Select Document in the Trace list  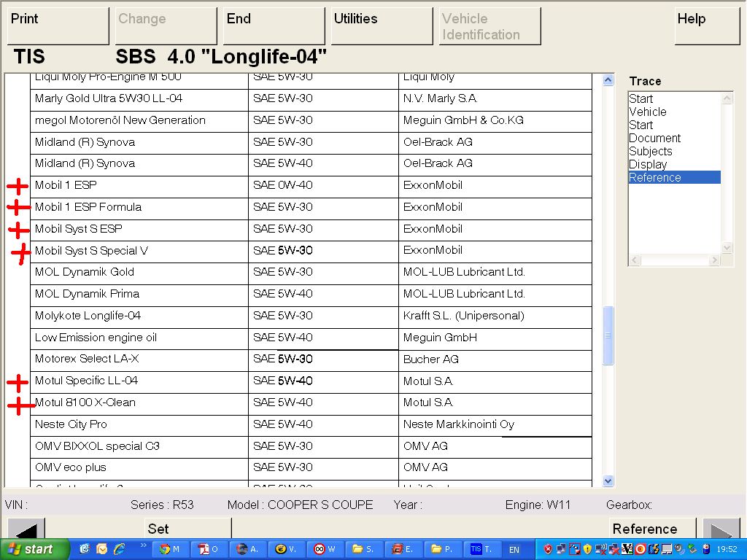pos(654,138)
